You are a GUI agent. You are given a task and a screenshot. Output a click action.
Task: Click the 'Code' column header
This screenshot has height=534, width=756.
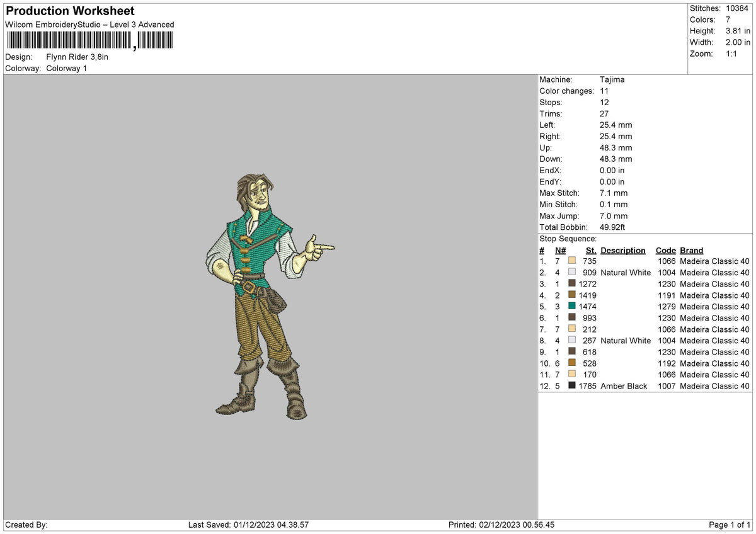(x=665, y=251)
